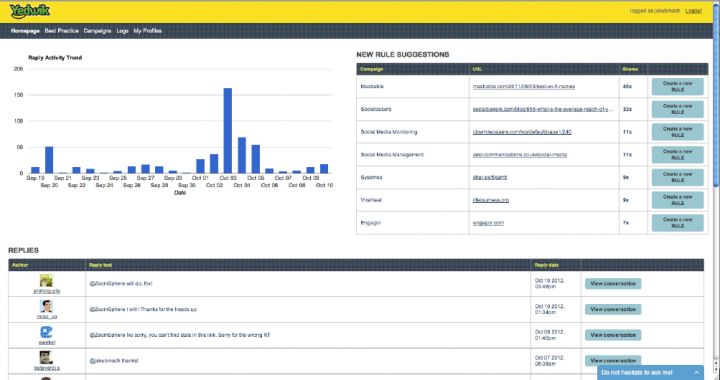Open author name link in '@jakubmach thanks!' row
Viewport: 720px width, 380px height.
click(47, 368)
